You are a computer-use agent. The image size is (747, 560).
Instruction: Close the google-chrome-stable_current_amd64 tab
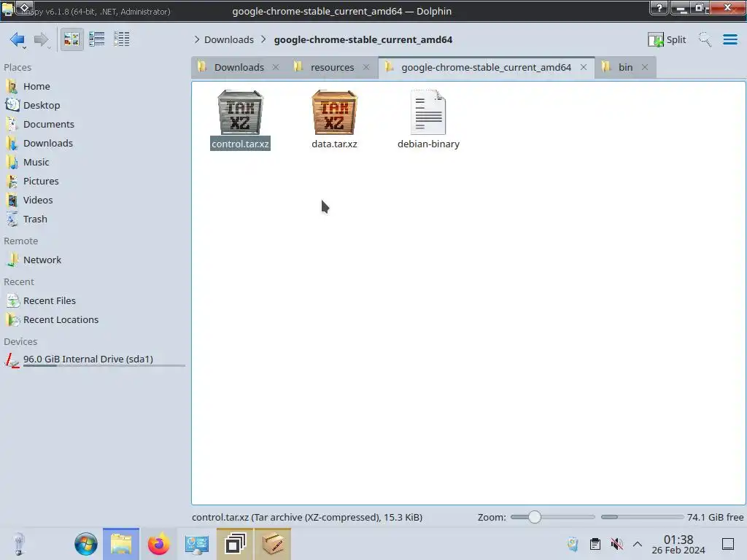click(584, 67)
